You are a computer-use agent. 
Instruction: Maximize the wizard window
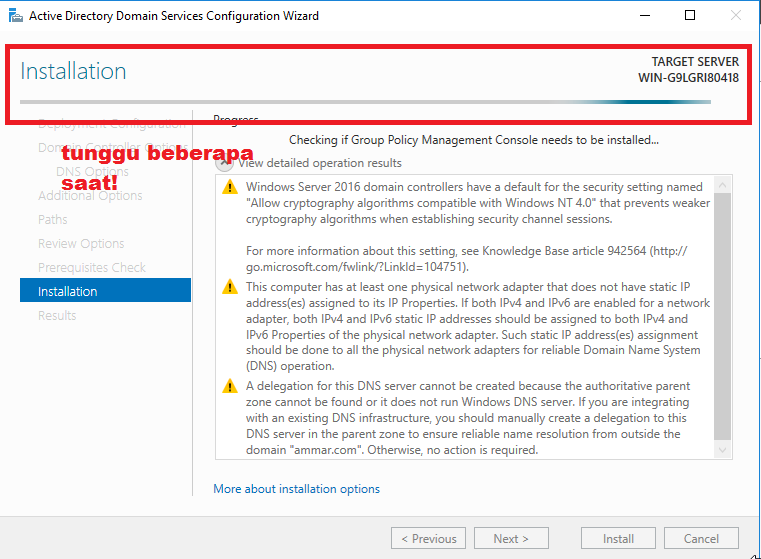pyautogui.click(x=690, y=16)
